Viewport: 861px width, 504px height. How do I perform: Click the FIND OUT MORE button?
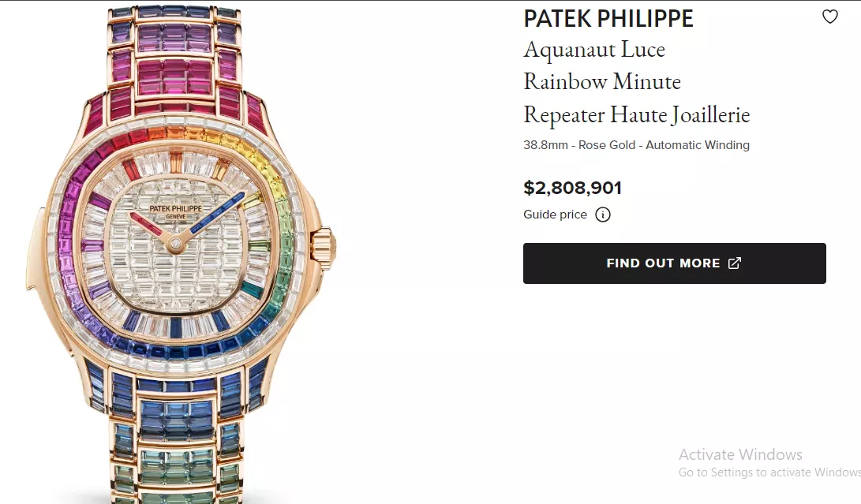674,263
